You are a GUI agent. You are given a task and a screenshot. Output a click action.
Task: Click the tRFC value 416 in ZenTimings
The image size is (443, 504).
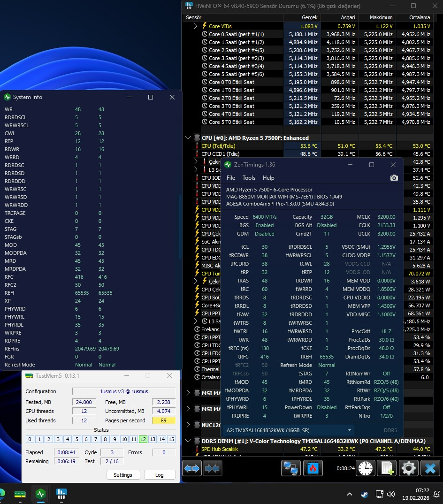[x=265, y=357]
